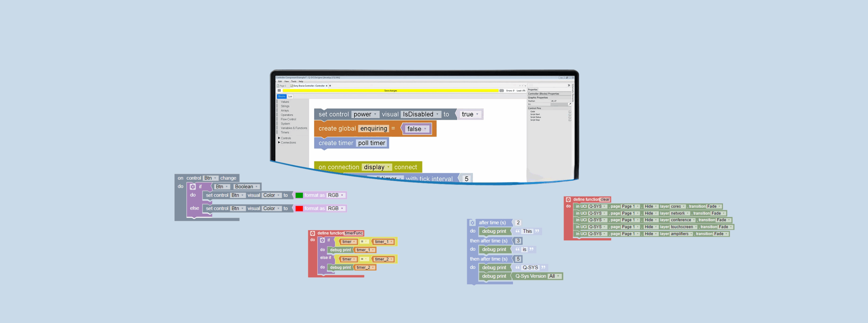This screenshot has width=868, height=323.
Task: Click the gear icon on define function timerFunc
Action: click(x=313, y=233)
